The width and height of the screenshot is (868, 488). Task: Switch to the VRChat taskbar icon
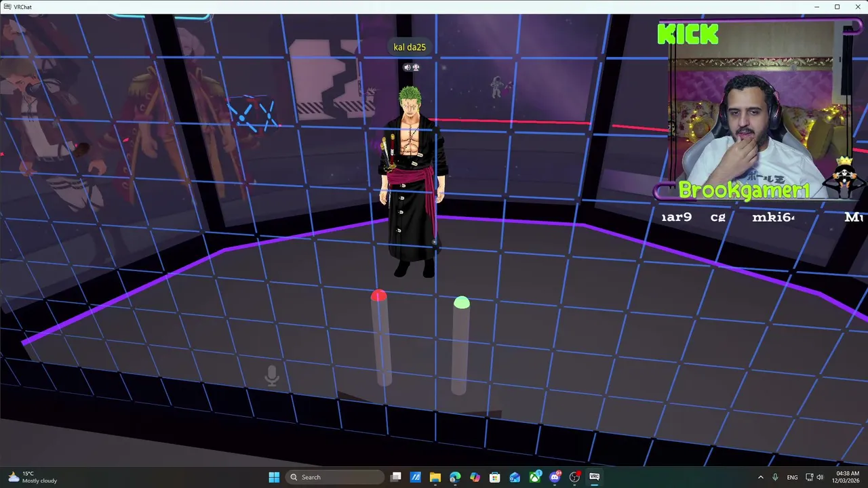[x=595, y=477]
